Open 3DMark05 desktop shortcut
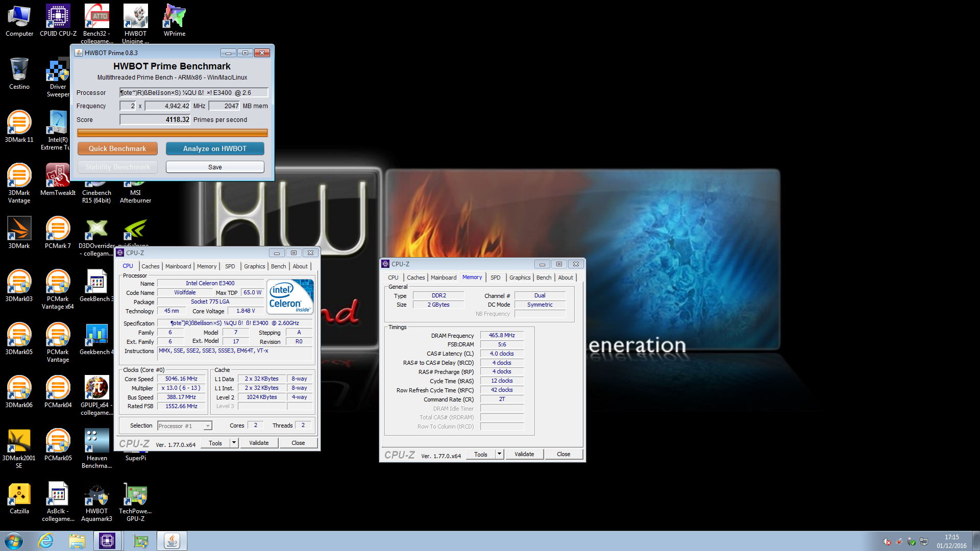Image resolution: width=980 pixels, height=551 pixels. point(19,339)
